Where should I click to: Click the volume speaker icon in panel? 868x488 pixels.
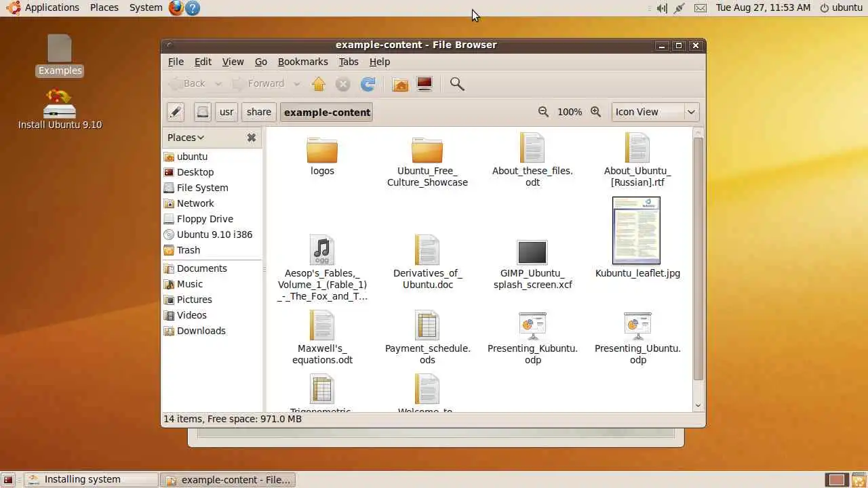click(x=661, y=8)
